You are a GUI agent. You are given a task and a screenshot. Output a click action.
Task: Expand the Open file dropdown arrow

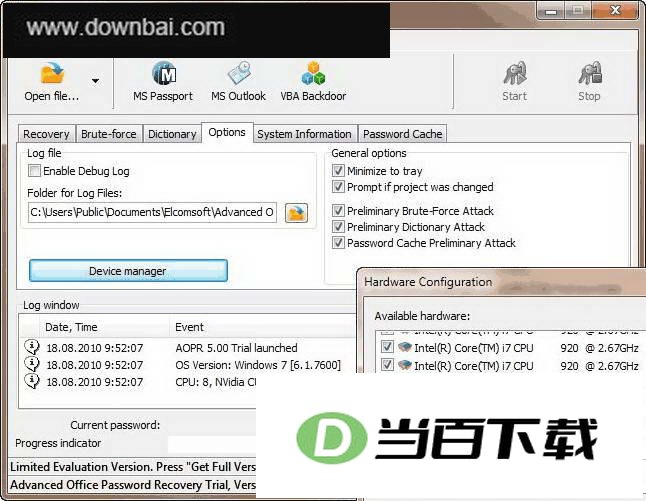pyautogui.click(x=95, y=81)
